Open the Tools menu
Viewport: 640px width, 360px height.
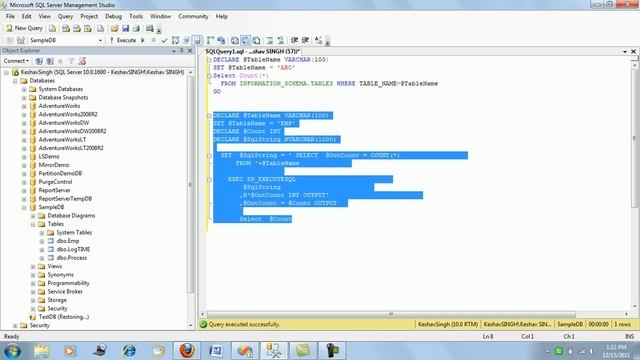pyautogui.click(x=136, y=16)
